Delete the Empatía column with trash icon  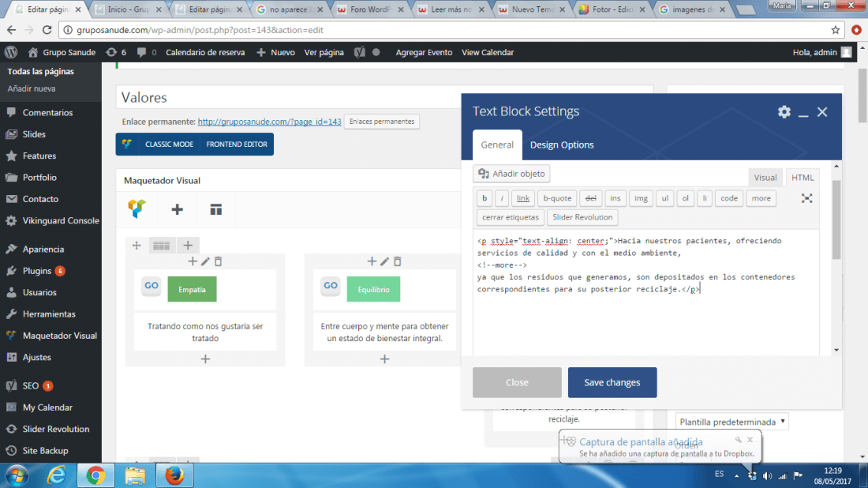click(x=218, y=261)
